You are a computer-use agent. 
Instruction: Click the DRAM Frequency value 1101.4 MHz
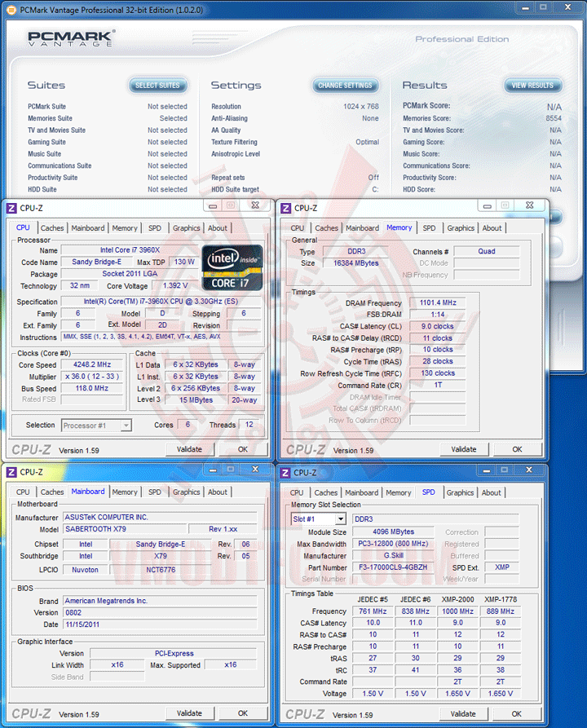[x=438, y=302]
